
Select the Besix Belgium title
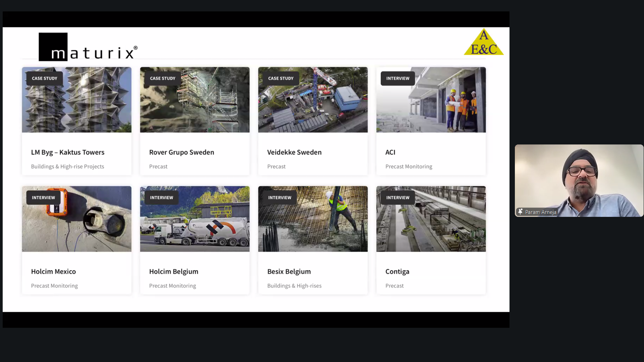coord(289,271)
